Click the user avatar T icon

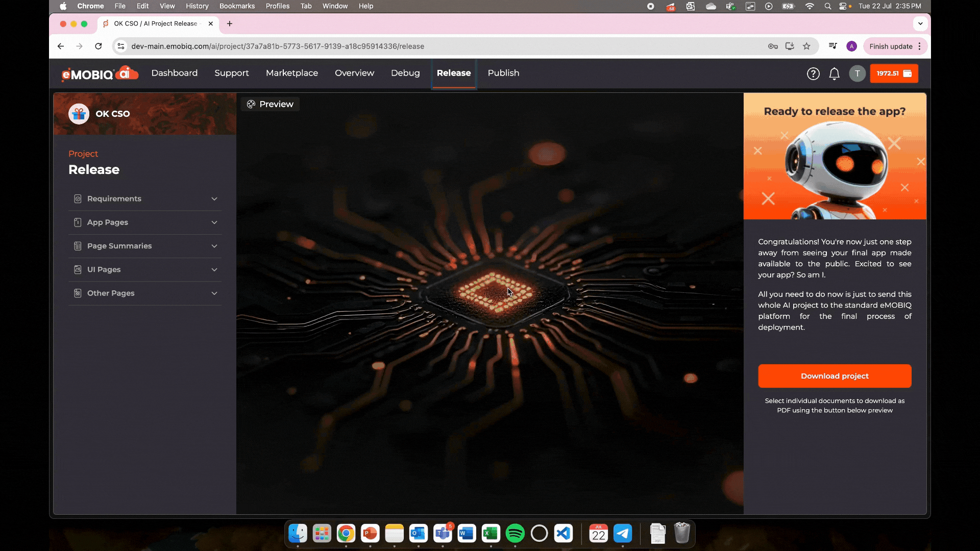coord(857,73)
